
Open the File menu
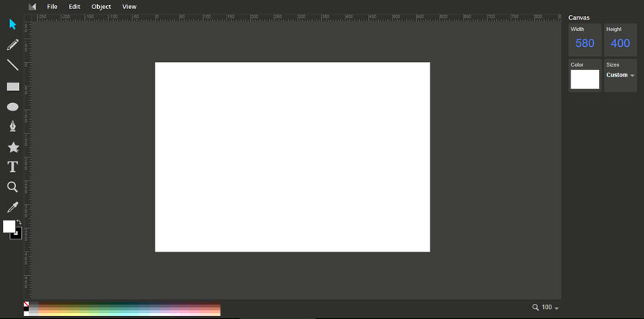point(52,7)
